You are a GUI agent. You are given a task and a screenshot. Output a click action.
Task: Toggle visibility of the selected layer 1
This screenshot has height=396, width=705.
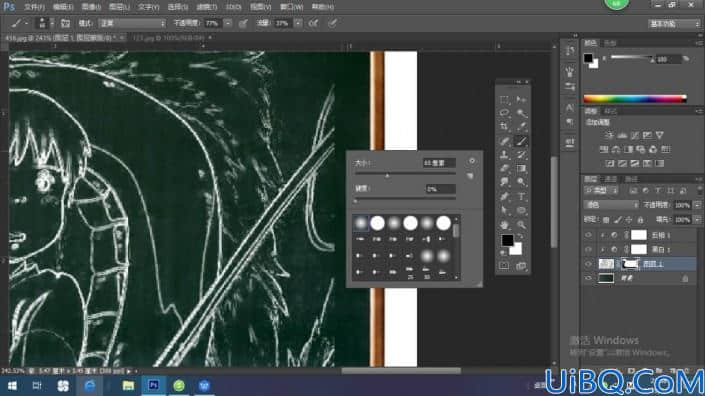tap(588, 264)
